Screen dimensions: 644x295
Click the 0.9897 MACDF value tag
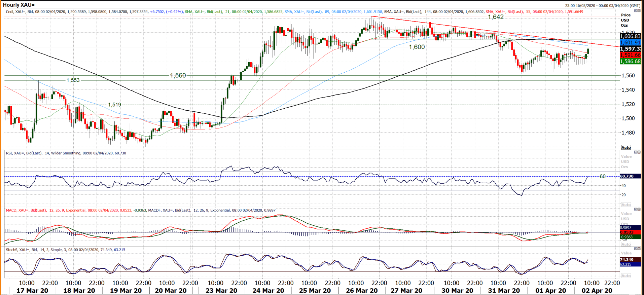630,228
